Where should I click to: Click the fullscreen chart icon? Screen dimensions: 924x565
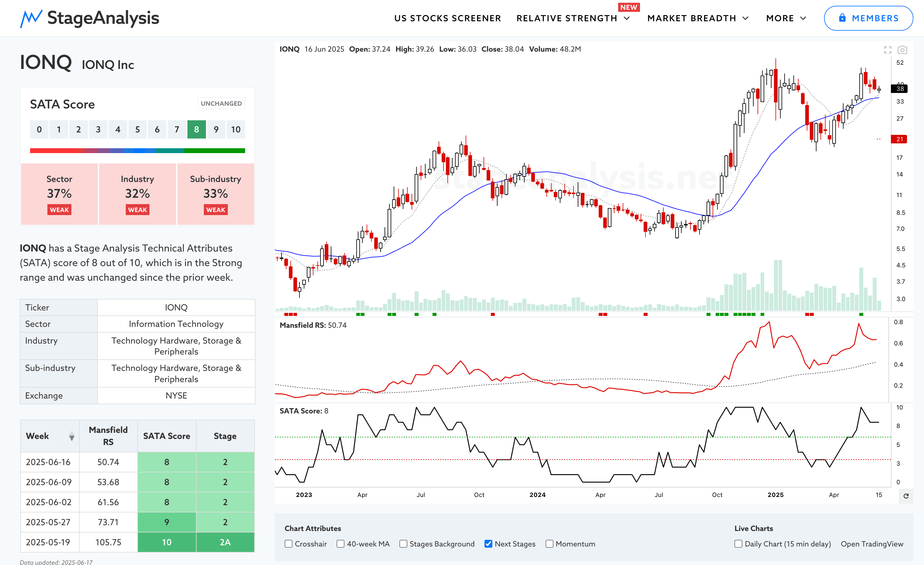888,50
